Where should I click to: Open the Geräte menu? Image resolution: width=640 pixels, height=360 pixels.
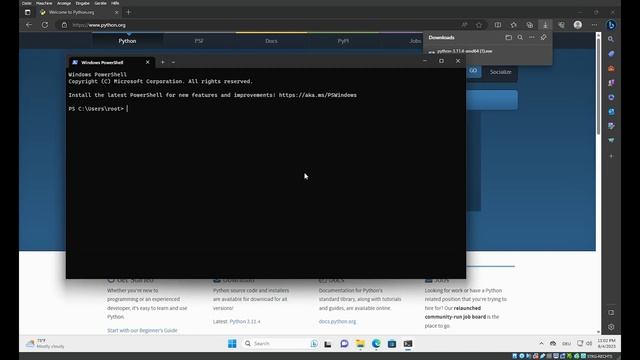(100, 3)
